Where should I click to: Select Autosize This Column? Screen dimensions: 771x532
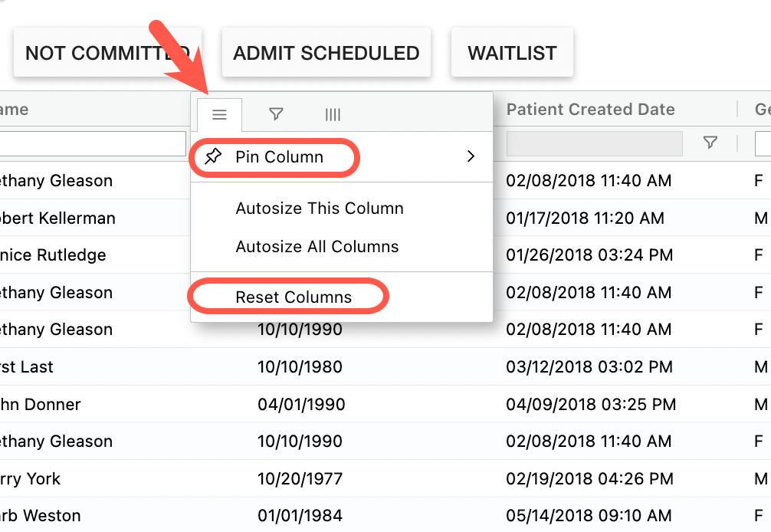pyautogui.click(x=319, y=209)
